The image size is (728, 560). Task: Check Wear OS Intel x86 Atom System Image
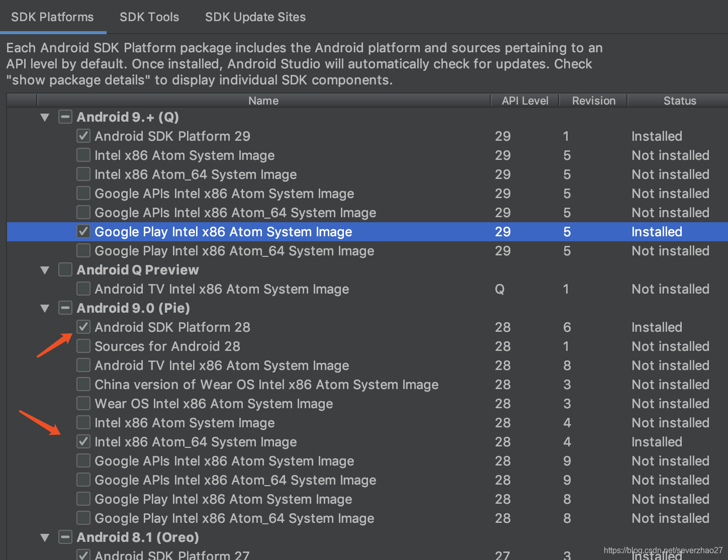click(83, 404)
